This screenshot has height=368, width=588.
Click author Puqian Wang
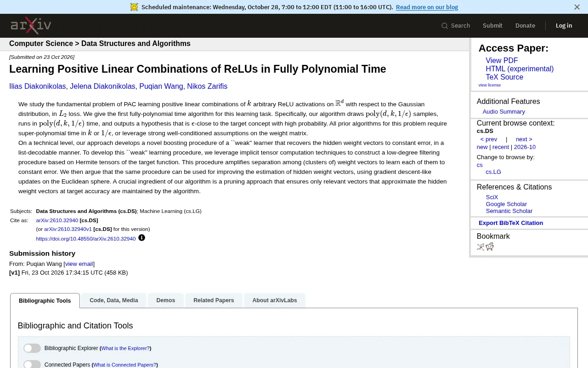click(161, 86)
